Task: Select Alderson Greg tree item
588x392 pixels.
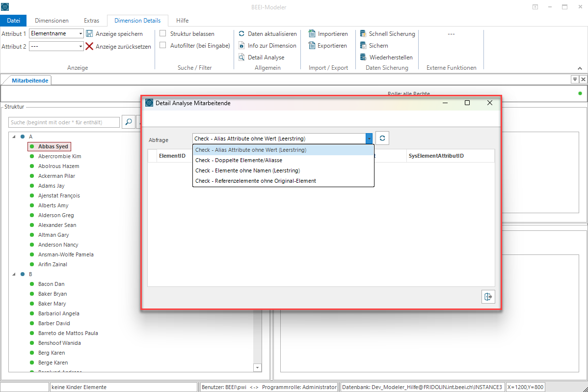Action: tap(56, 215)
